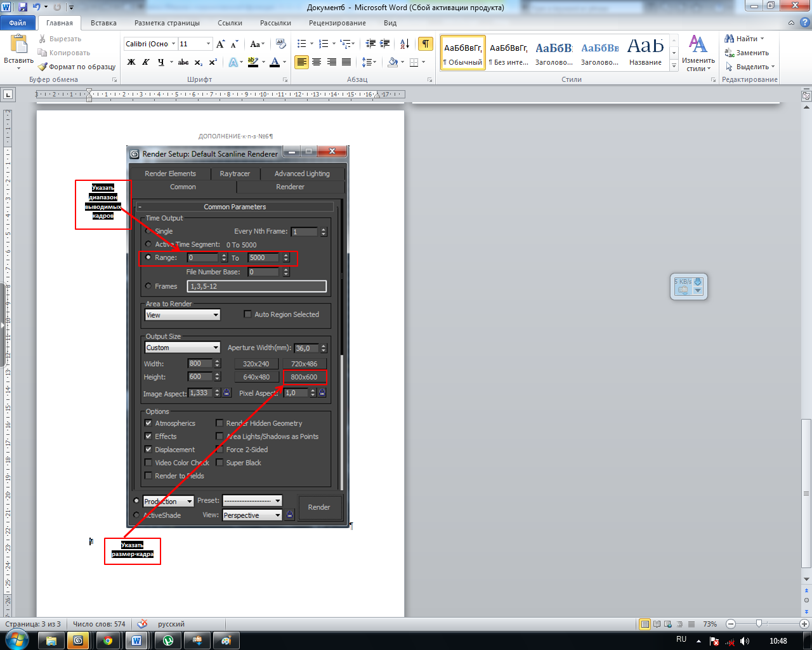This screenshot has width=812, height=650.
Task: Switch to Draft view icon
Action: [691, 624]
